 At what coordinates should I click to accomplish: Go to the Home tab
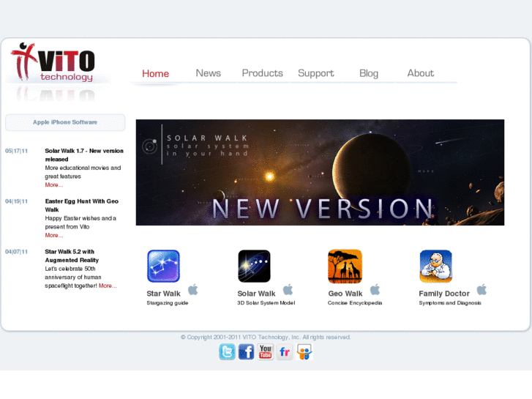[x=155, y=73]
